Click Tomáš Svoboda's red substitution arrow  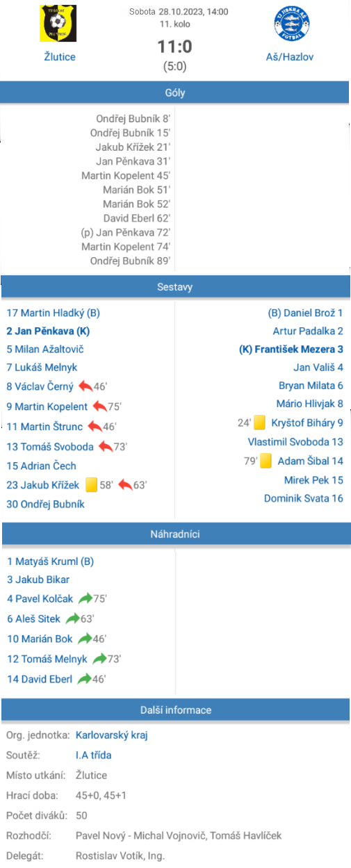(x=106, y=446)
